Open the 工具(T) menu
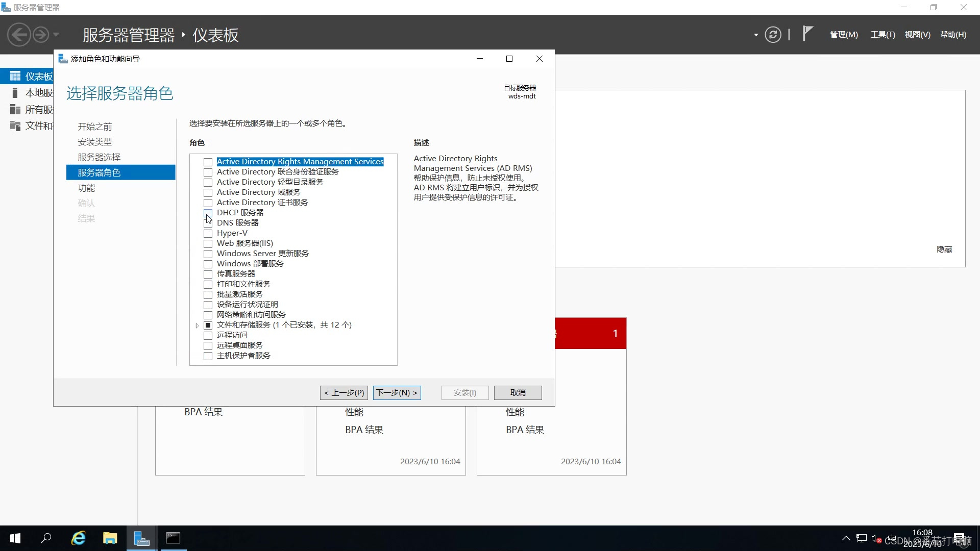Image resolution: width=980 pixels, height=551 pixels. [x=883, y=35]
